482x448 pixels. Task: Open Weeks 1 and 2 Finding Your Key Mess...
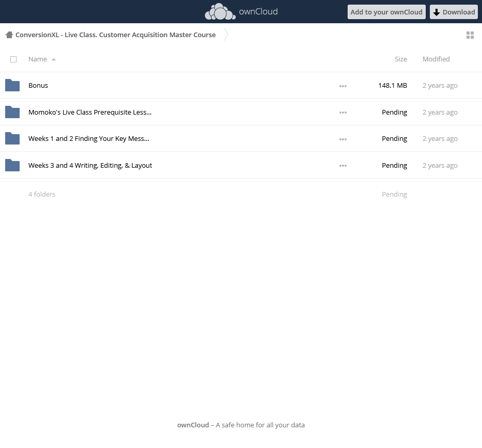(x=89, y=138)
